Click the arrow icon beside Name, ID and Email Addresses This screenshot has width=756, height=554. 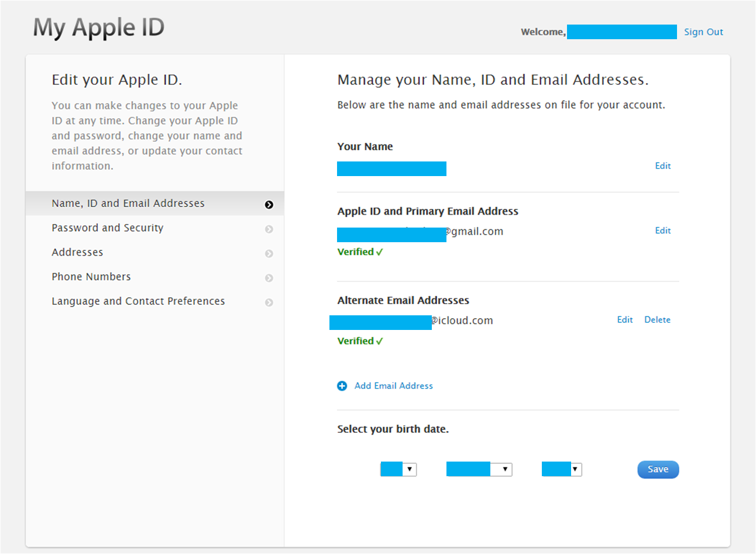pyautogui.click(x=269, y=205)
